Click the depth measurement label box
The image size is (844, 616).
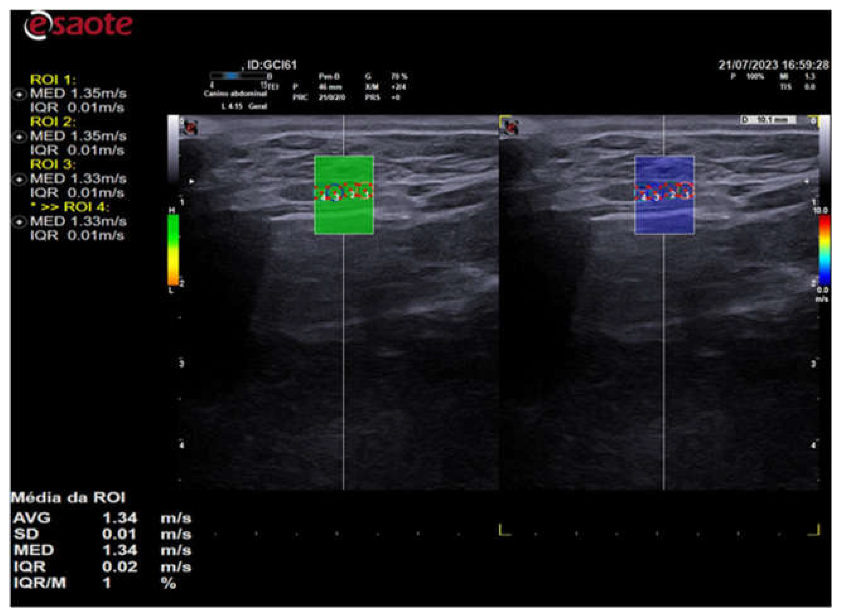768,120
